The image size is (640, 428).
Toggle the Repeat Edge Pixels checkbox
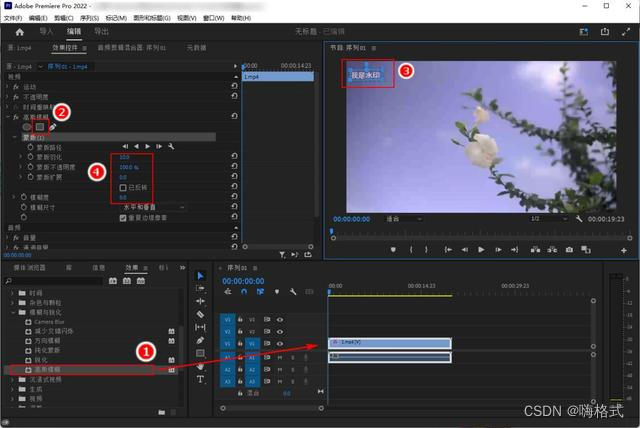point(123,218)
